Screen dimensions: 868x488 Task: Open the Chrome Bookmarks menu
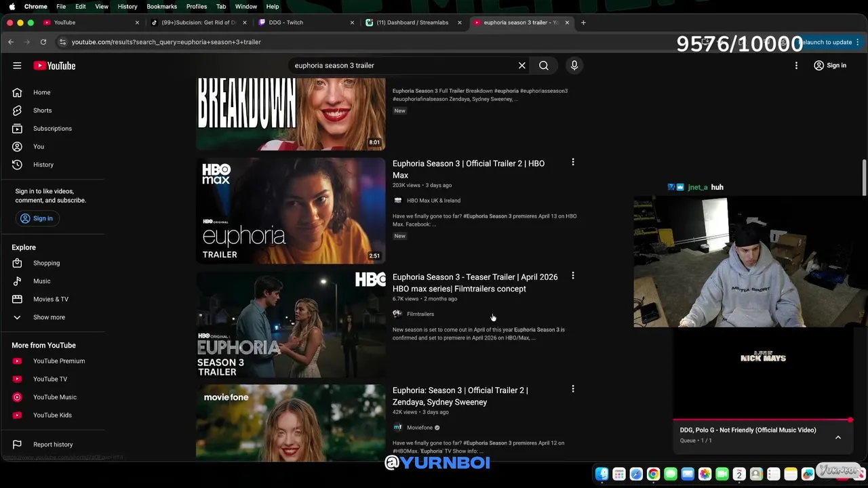pos(161,6)
